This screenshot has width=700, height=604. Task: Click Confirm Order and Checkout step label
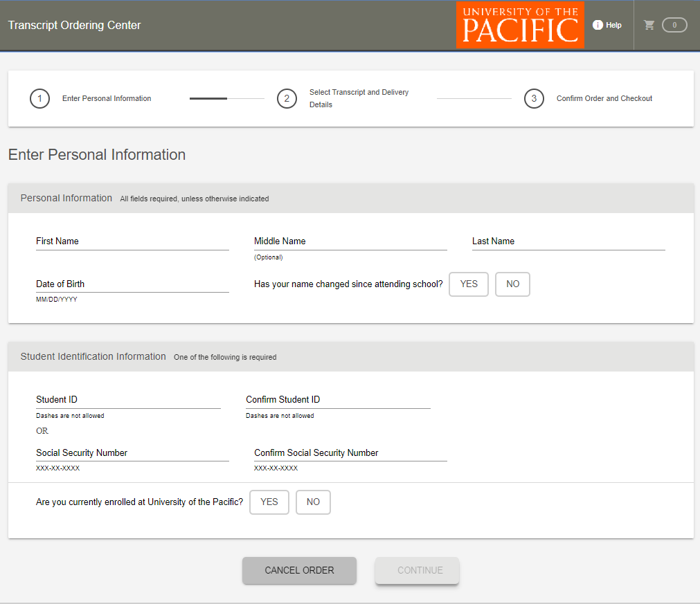pyautogui.click(x=604, y=98)
